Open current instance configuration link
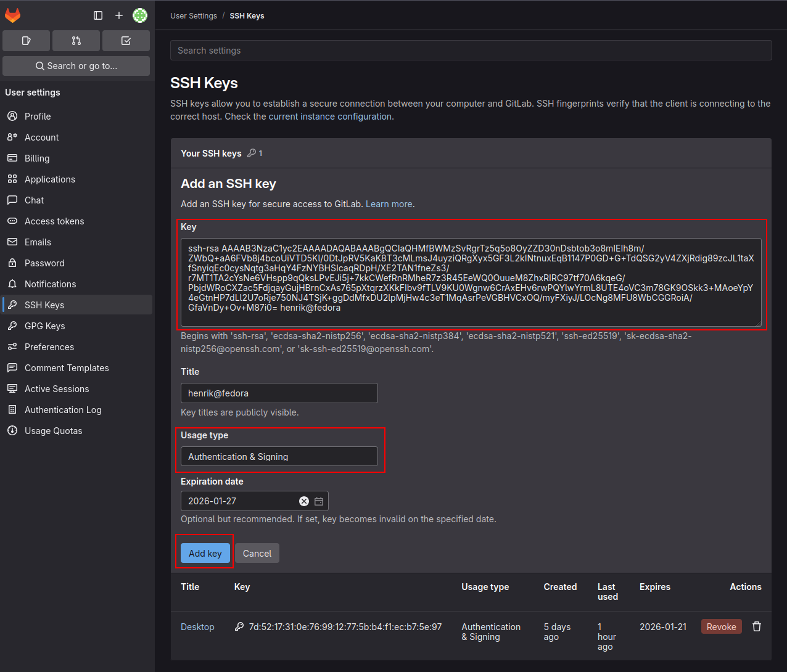Screen dimensions: 787x672 330,116
